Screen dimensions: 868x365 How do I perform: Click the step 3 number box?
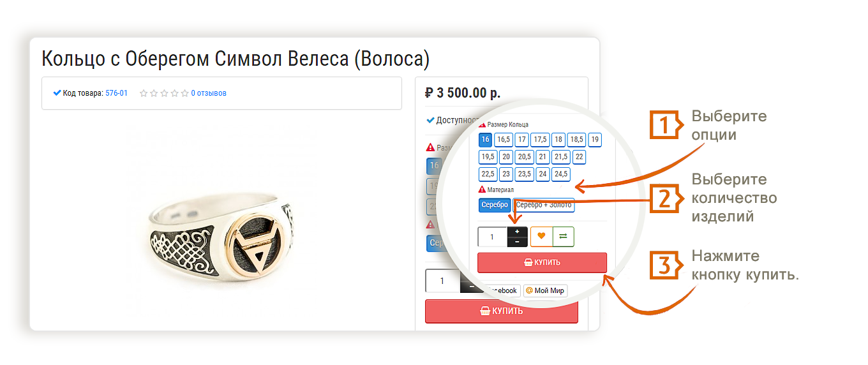pos(664,265)
